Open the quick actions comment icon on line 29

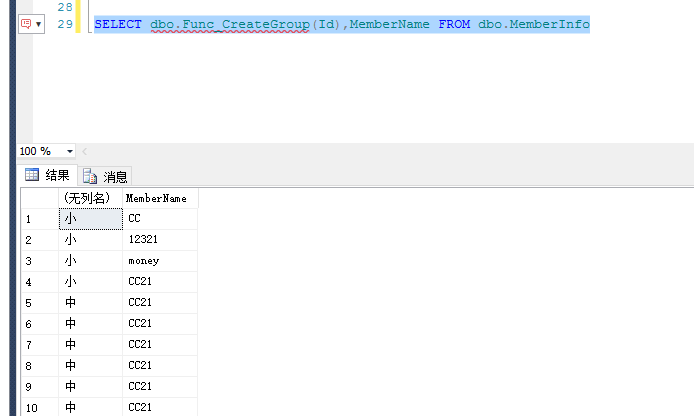pos(26,23)
